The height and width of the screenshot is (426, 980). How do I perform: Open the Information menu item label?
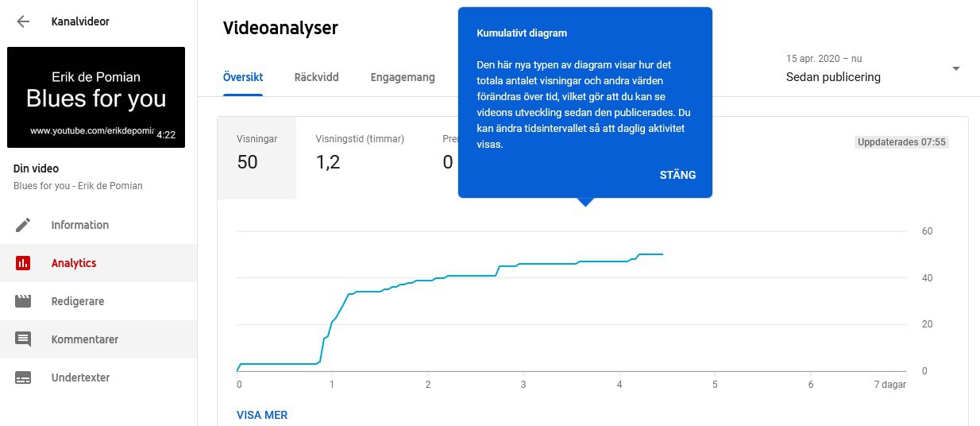[x=79, y=225]
